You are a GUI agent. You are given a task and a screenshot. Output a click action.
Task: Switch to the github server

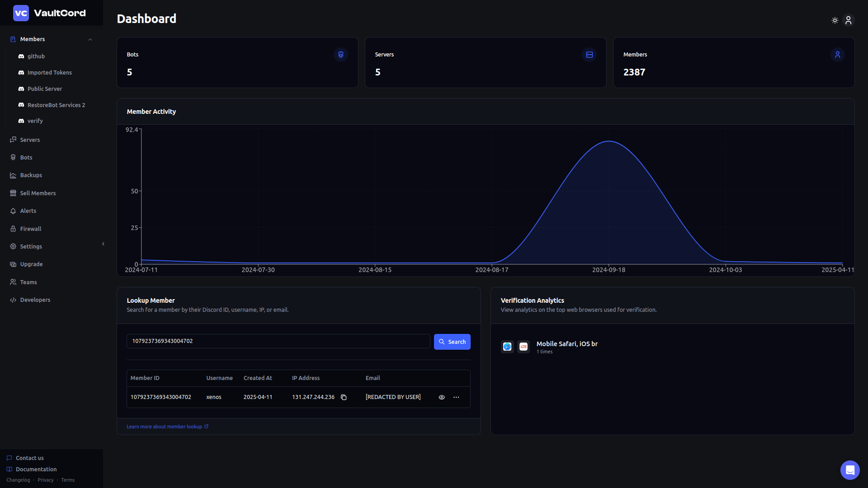[36, 56]
